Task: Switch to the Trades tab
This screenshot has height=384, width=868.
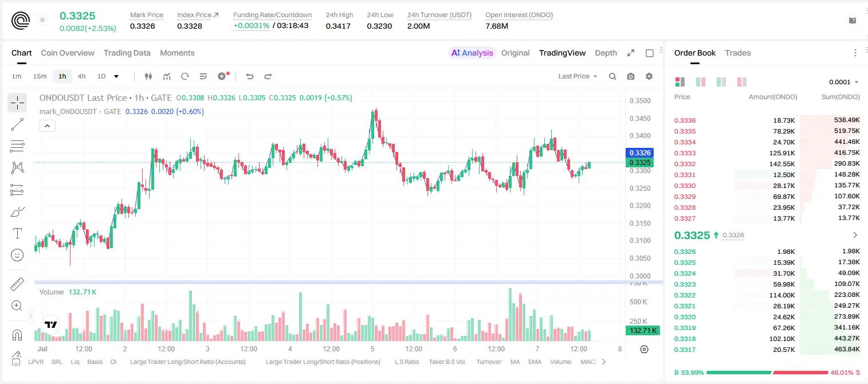Action: [737, 53]
